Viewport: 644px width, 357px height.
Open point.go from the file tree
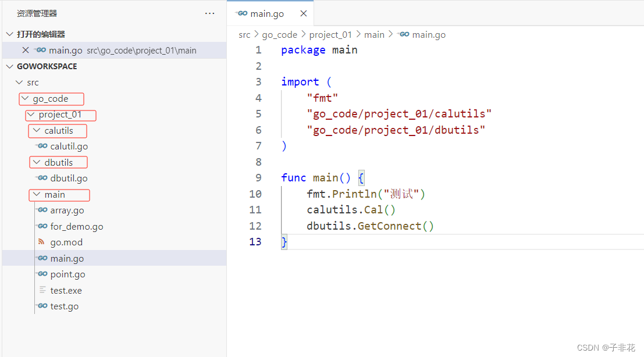click(x=67, y=274)
